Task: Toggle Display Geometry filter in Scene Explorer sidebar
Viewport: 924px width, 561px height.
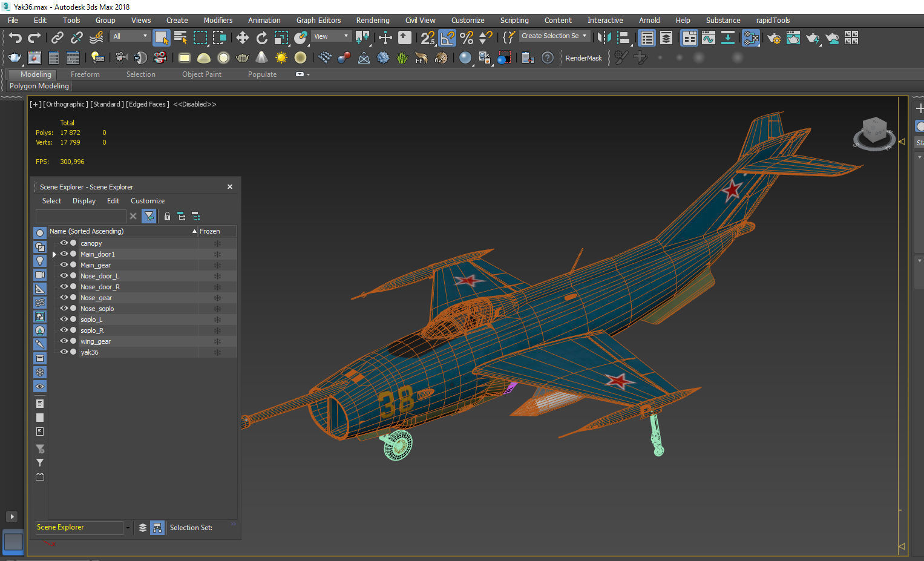Action: click(40, 232)
